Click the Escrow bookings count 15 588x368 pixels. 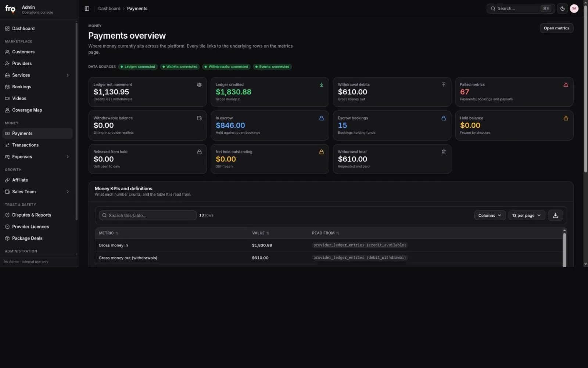click(x=343, y=125)
